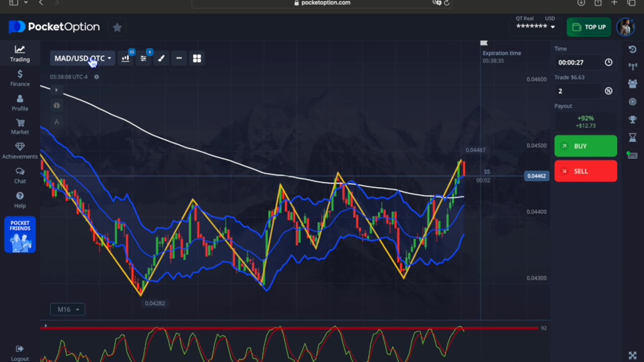Open the indicators settings icon
Viewport: 644px width, 362px height.
[143, 58]
